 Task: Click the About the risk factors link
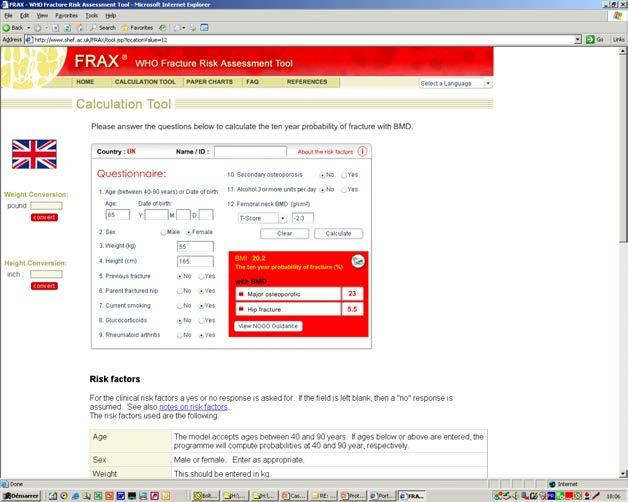click(x=325, y=152)
